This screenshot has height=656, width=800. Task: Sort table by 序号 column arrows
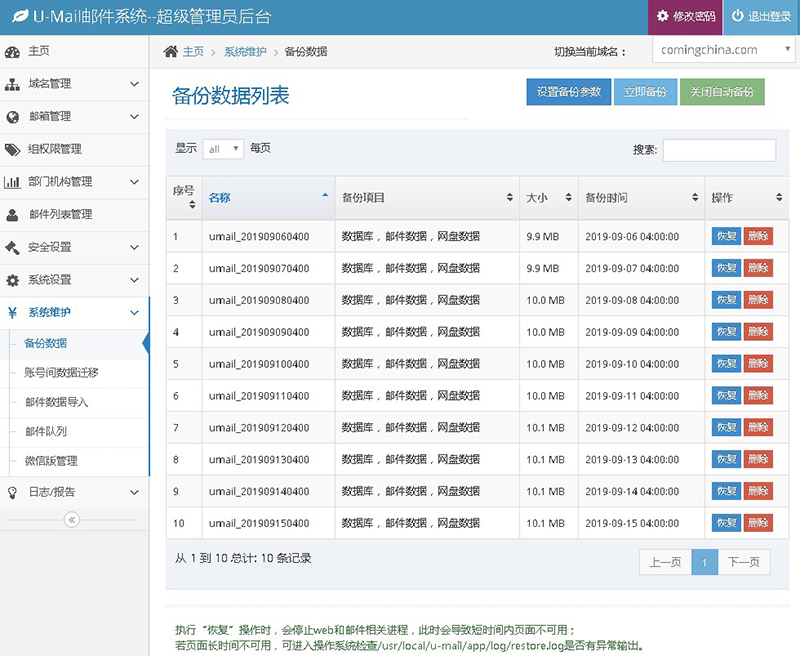point(192,205)
